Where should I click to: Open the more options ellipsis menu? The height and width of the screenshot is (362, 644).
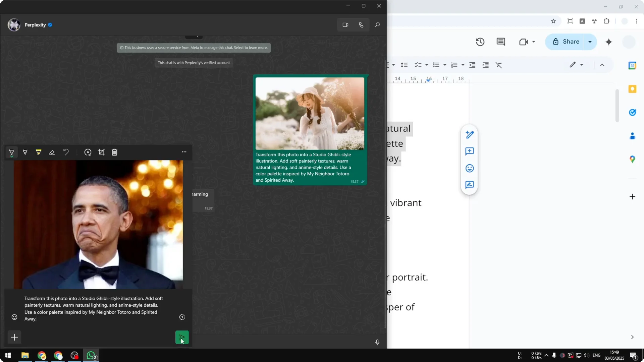click(x=184, y=152)
